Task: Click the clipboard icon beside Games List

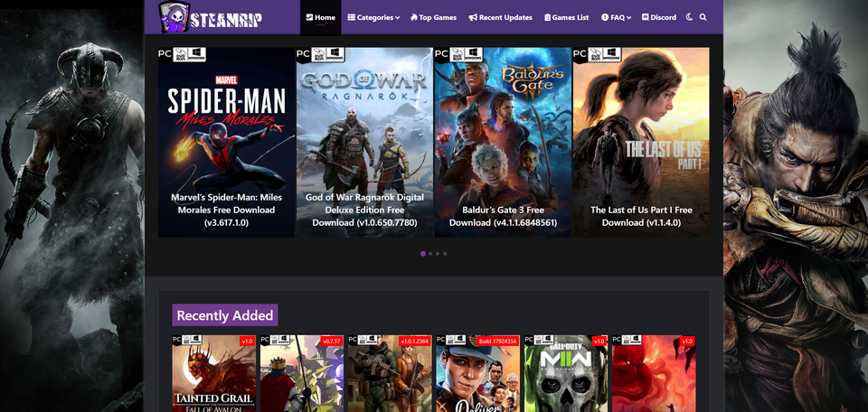Action: pyautogui.click(x=547, y=17)
